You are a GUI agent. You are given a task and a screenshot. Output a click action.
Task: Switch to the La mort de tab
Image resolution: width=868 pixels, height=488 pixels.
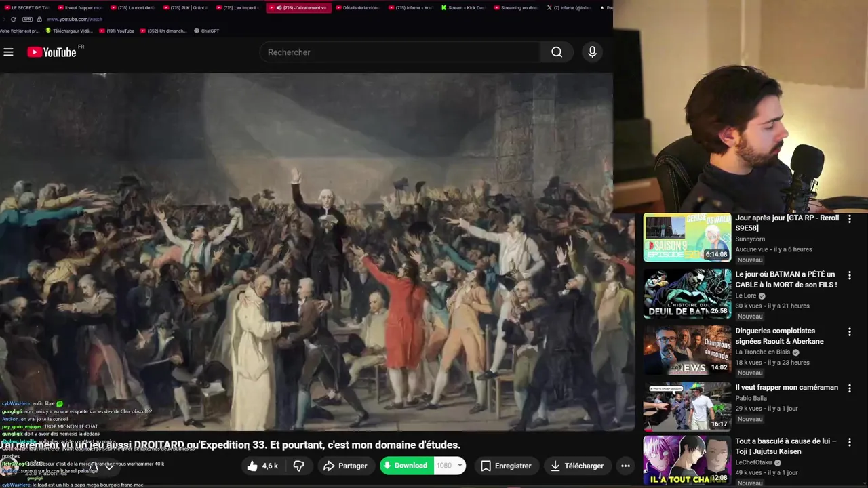(133, 8)
